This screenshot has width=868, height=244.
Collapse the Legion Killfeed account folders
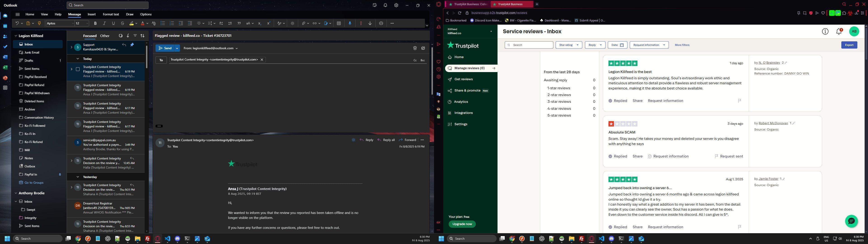(16, 36)
